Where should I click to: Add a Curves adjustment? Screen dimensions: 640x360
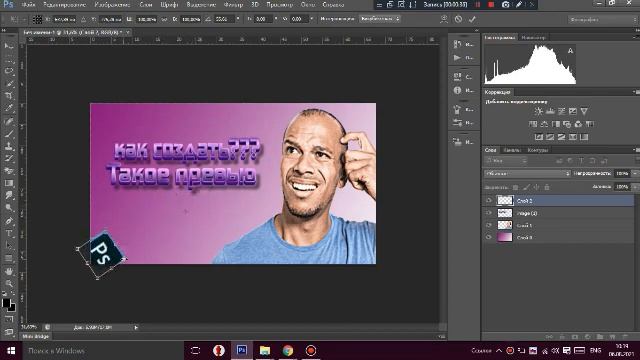coord(562,111)
